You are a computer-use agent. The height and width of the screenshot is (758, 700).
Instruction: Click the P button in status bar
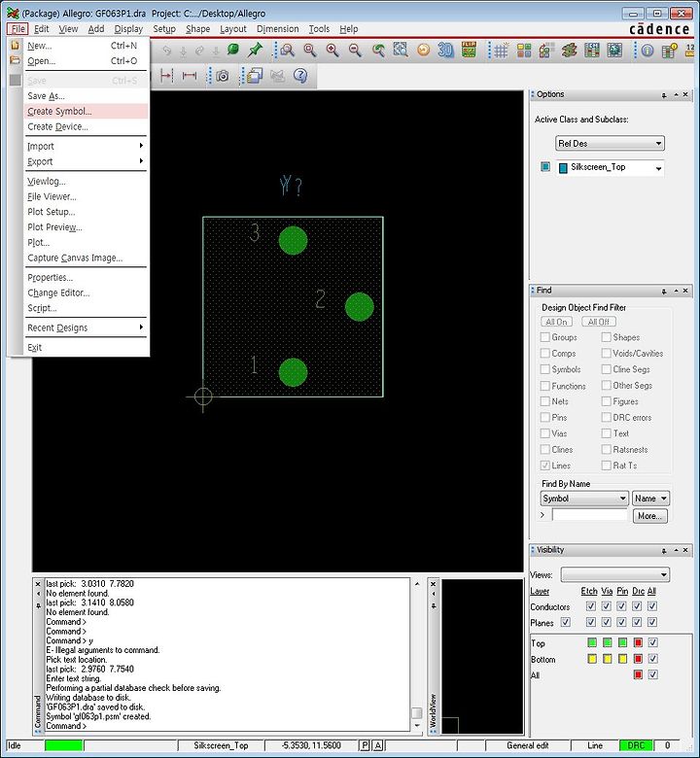(x=366, y=745)
